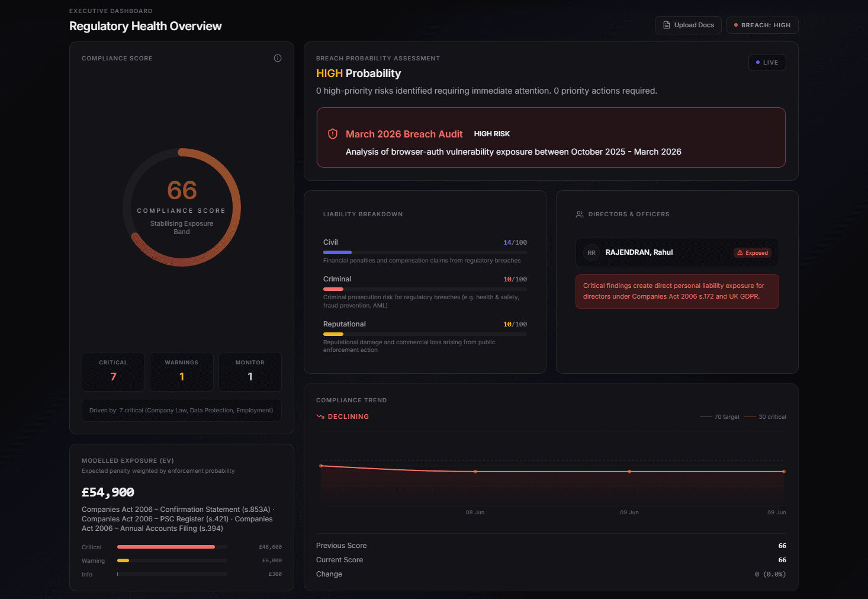The image size is (868, 599).
Task: Click the Upload Docs button
Action: tap(688, 25)
